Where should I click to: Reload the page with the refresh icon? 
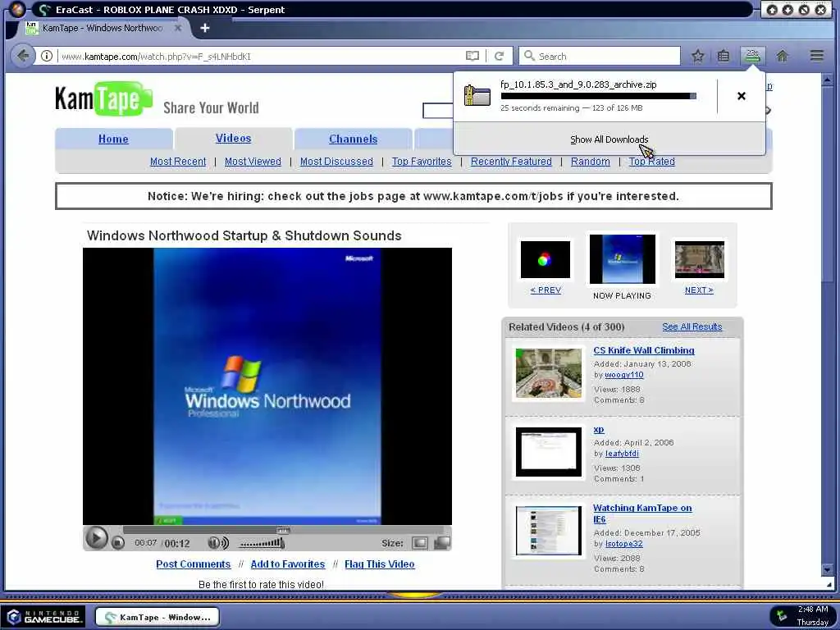click(x=500, y=56)
